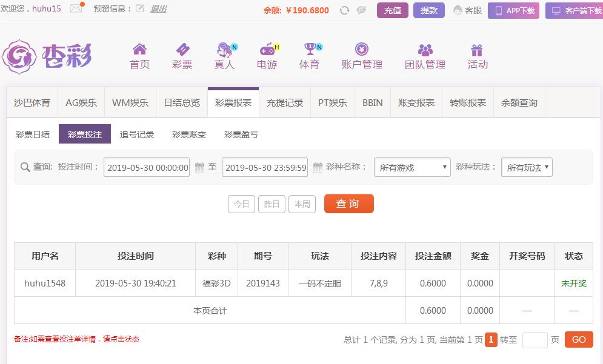Switch to 充提记录 tab

[285, 102]
